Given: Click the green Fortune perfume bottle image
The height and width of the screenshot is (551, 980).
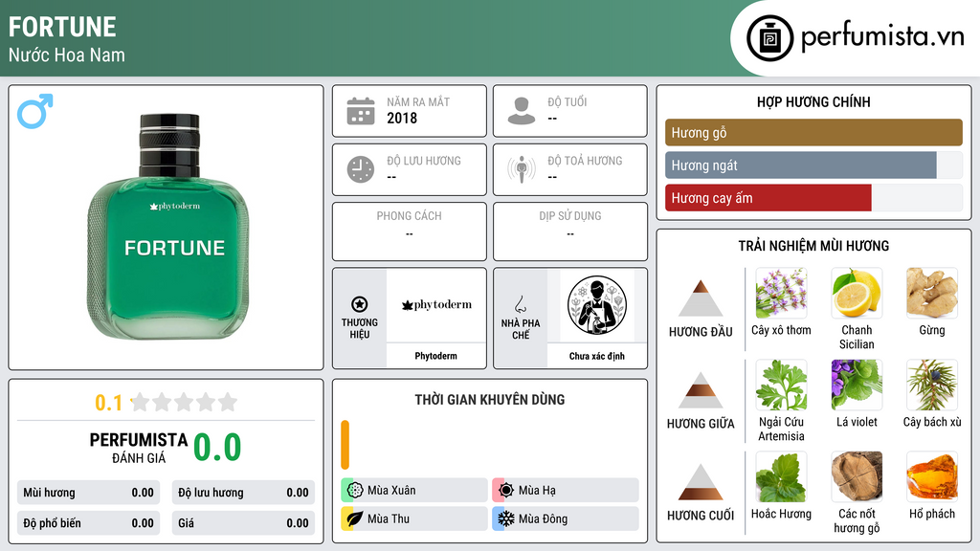Looking at the screenshot, I should coord(168,226).
